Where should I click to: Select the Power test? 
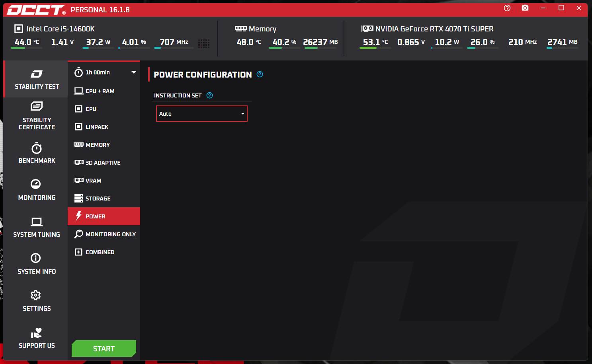tap(104, 216)
